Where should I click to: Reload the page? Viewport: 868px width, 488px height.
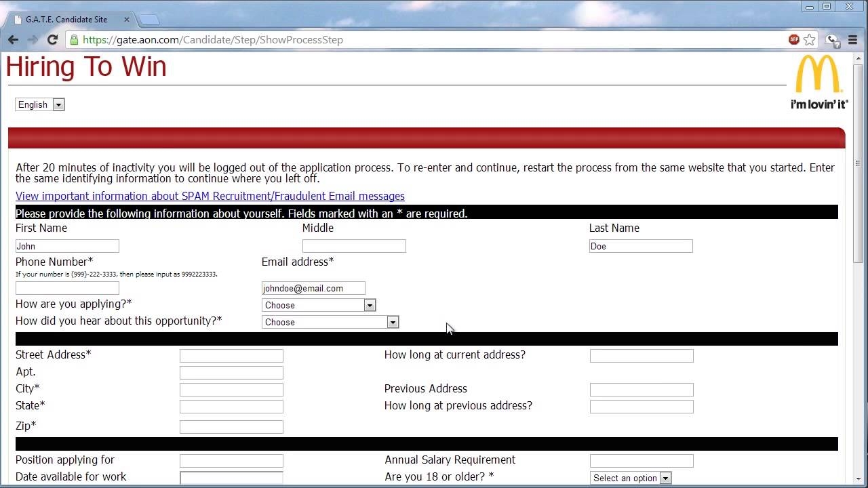pyautogui.click(x=52, y=39)
